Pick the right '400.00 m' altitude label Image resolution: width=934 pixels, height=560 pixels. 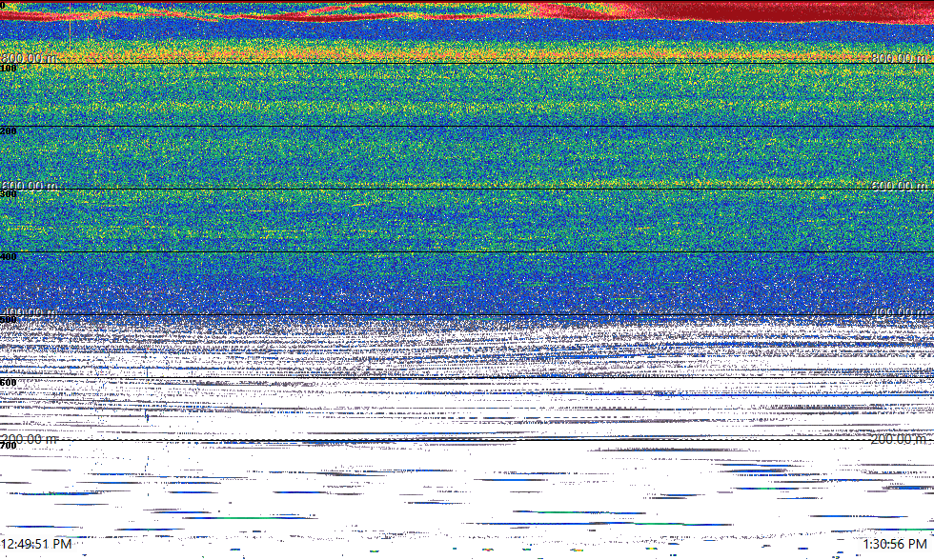tap(900, 311)
